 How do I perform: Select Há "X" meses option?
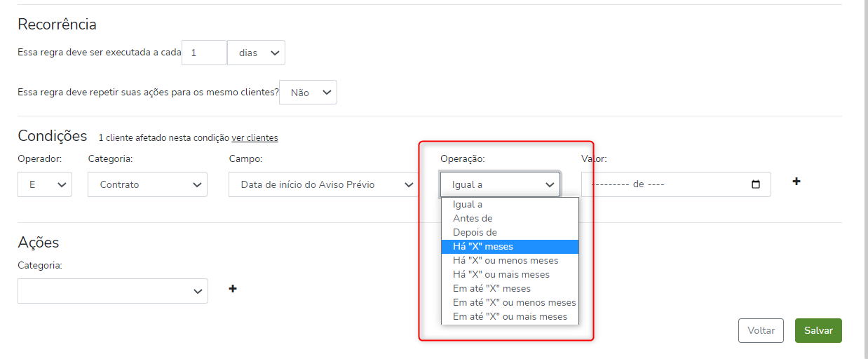(483, 247)
